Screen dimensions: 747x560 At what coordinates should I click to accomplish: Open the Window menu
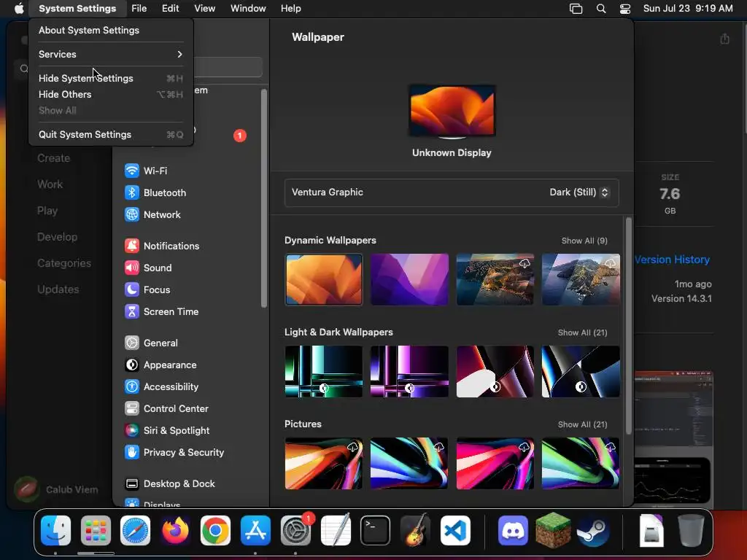[x=248, y=9]
